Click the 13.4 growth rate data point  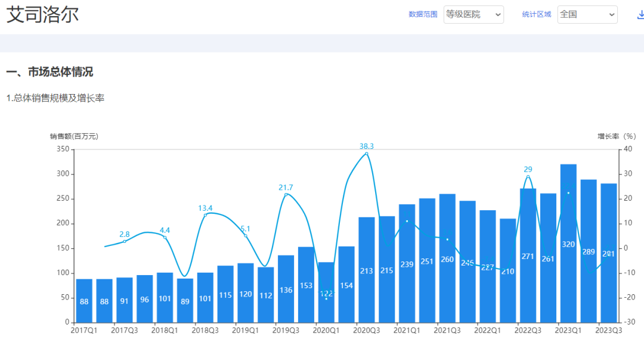(x=205, y=216)
